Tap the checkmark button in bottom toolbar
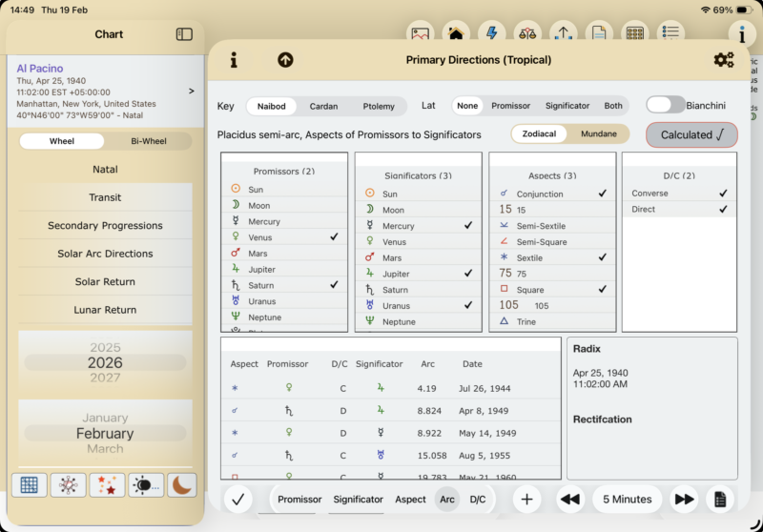Viewport: 763px width, 532px height. click(239, 499)
